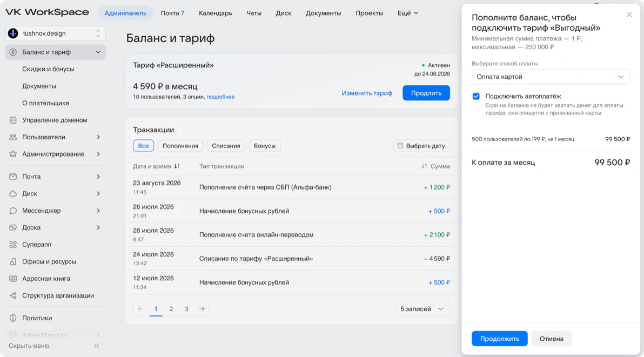Viewport: 644px width, 357px height.
Task: Sort by Дата и время arrows icon
Action: pyautogui.click(x=177, y=166)
